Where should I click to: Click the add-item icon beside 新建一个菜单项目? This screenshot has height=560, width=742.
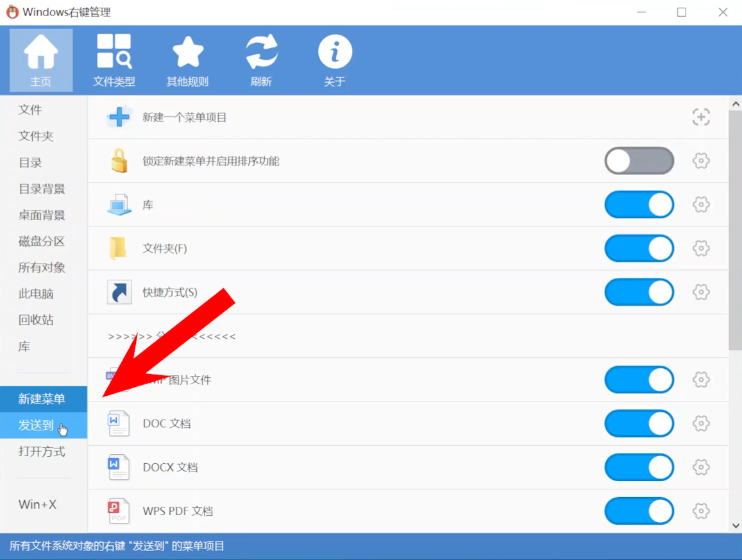point(701,117)
